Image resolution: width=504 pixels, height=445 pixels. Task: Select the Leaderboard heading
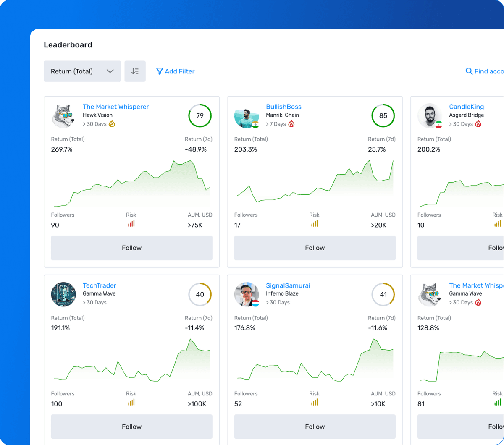tap(68, 44)
